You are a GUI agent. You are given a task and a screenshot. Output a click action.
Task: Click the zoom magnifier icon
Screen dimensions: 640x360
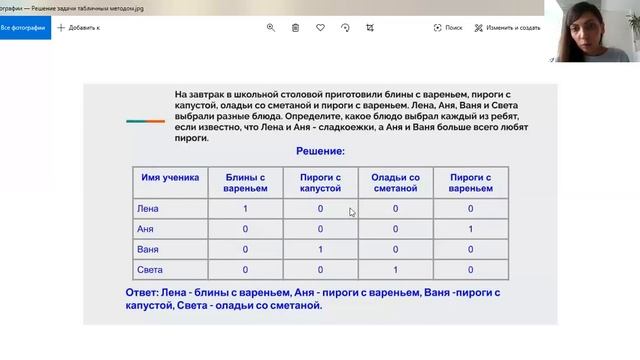[x=271, y=28]
